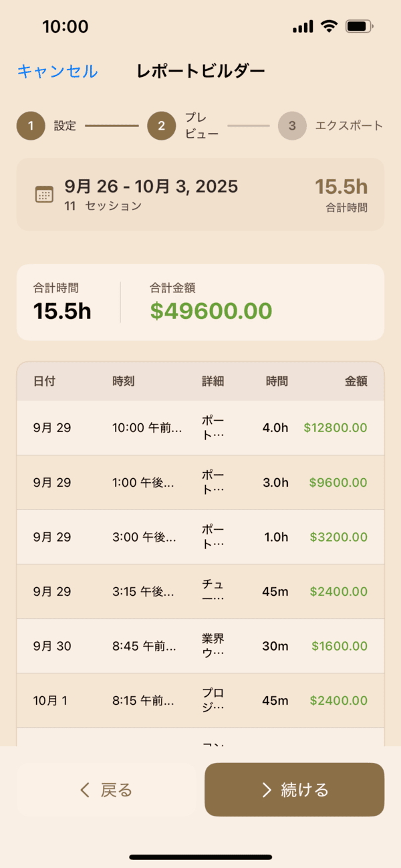Image resolution: width=401 pixels, height=868 pixels.
Task: Select the step 2 circle icon
Action: [x=161, y=126]
